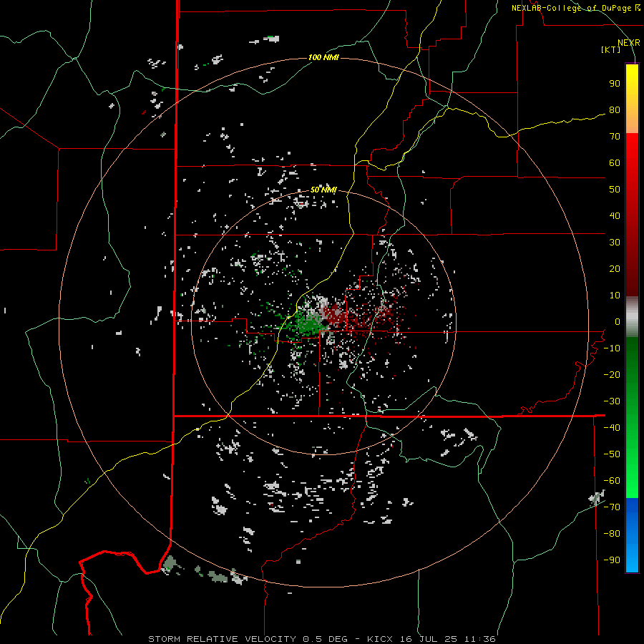Click the 50 NMI range ring label

(323, 190)
